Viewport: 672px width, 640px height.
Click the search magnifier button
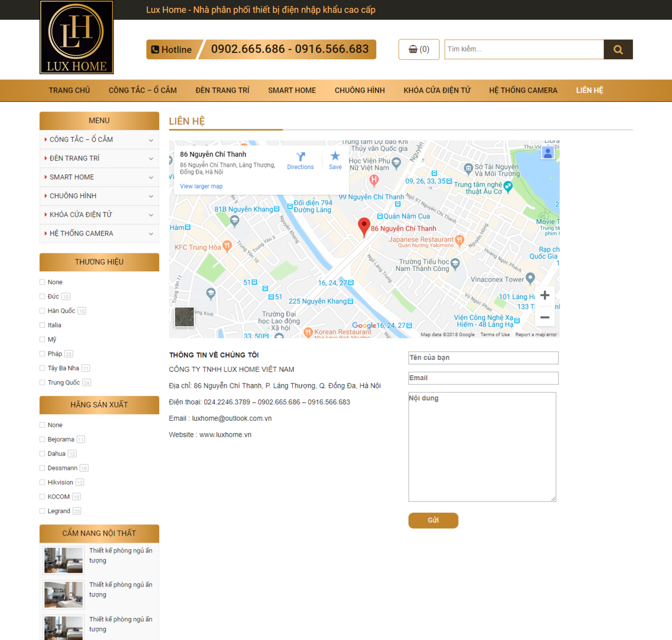pos(618,50)
